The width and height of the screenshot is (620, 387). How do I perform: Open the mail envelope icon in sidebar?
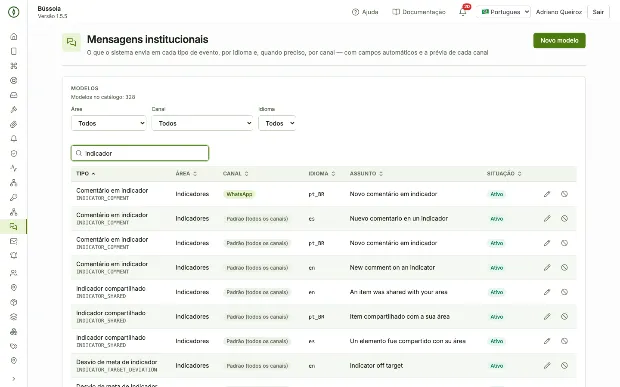tap(14, 241)
